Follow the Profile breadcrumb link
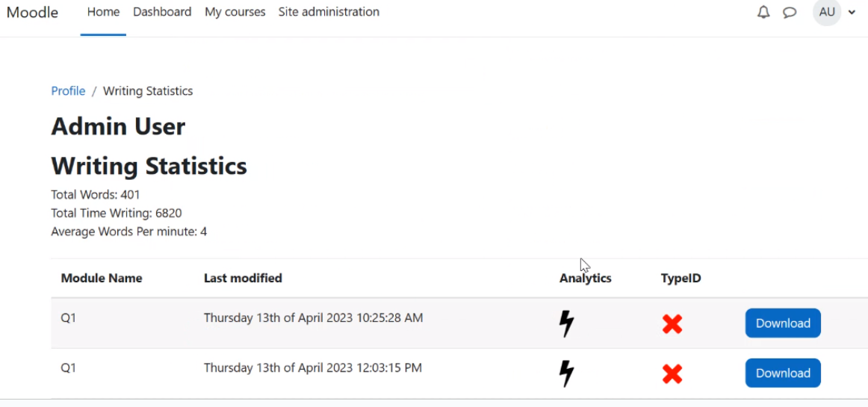Viewport: 868px width, 407px height. [68, 91]
